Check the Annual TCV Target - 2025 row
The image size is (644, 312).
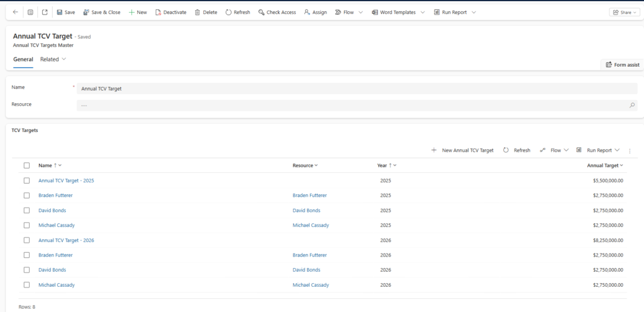coord(26,181)
